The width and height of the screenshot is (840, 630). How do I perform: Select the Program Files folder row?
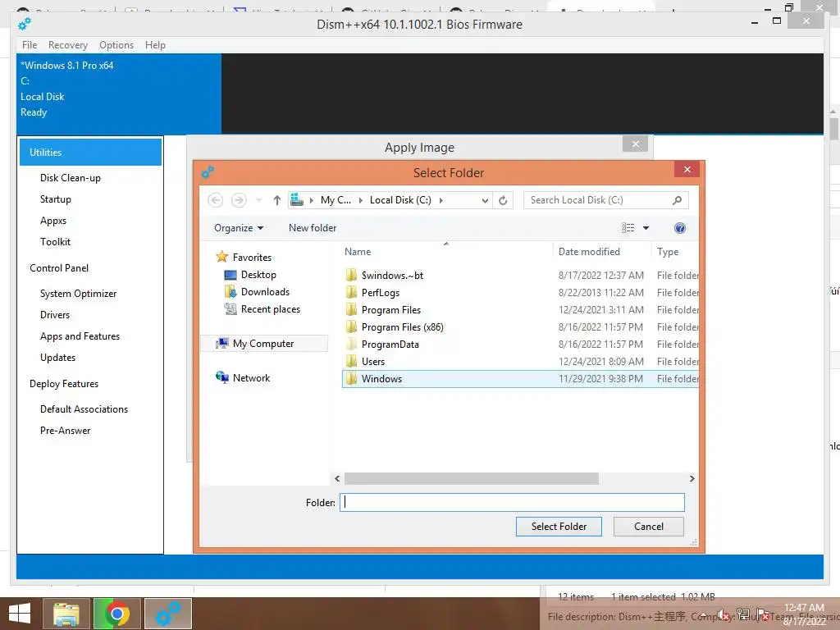pyautogui.click(x=520, y=309)
